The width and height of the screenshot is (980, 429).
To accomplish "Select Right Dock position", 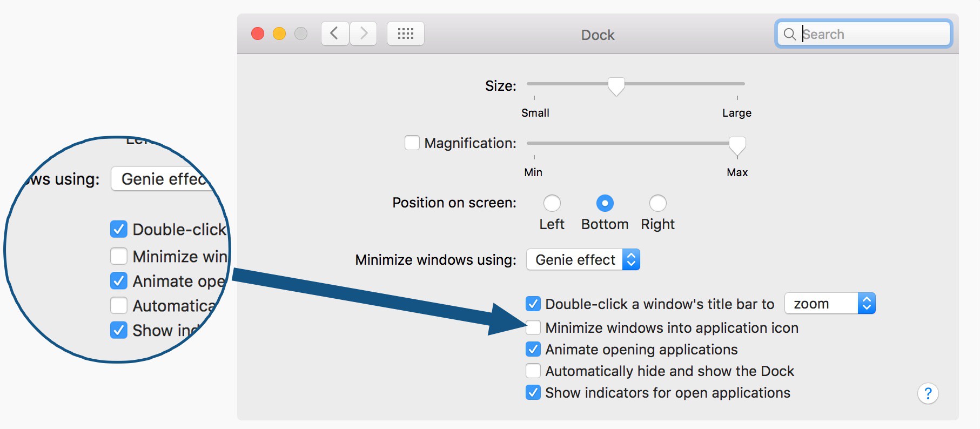I will 657,204.
